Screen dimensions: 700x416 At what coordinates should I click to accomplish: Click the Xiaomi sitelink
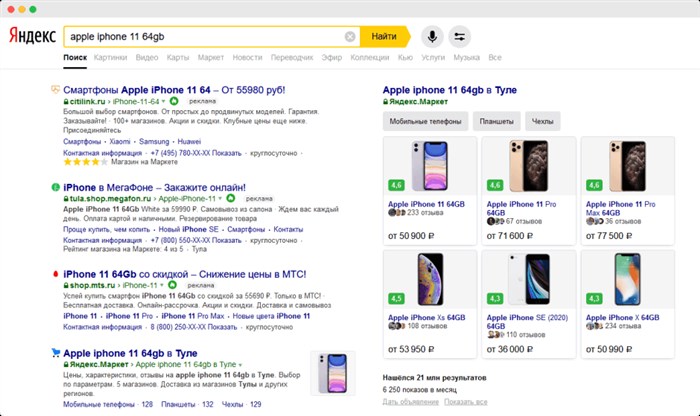pyautogui.click(x=120, y=141)
